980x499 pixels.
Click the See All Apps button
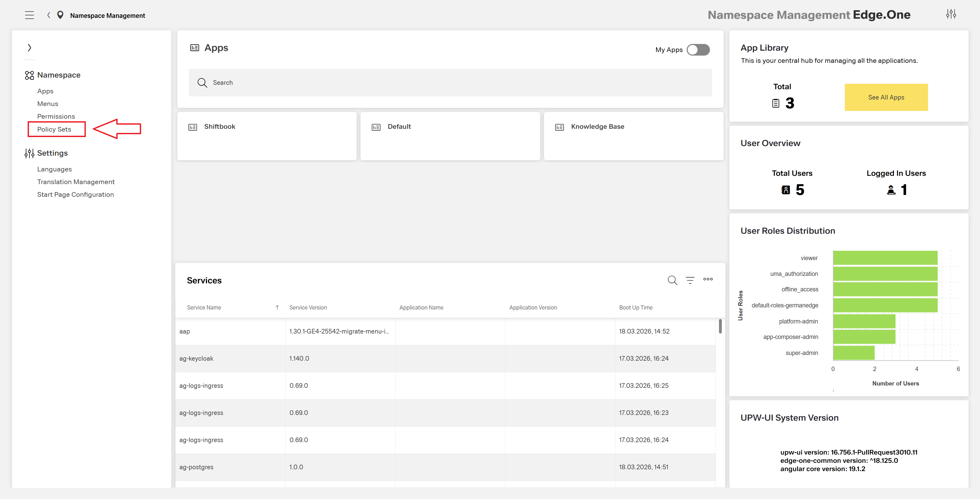pos(886,97)
